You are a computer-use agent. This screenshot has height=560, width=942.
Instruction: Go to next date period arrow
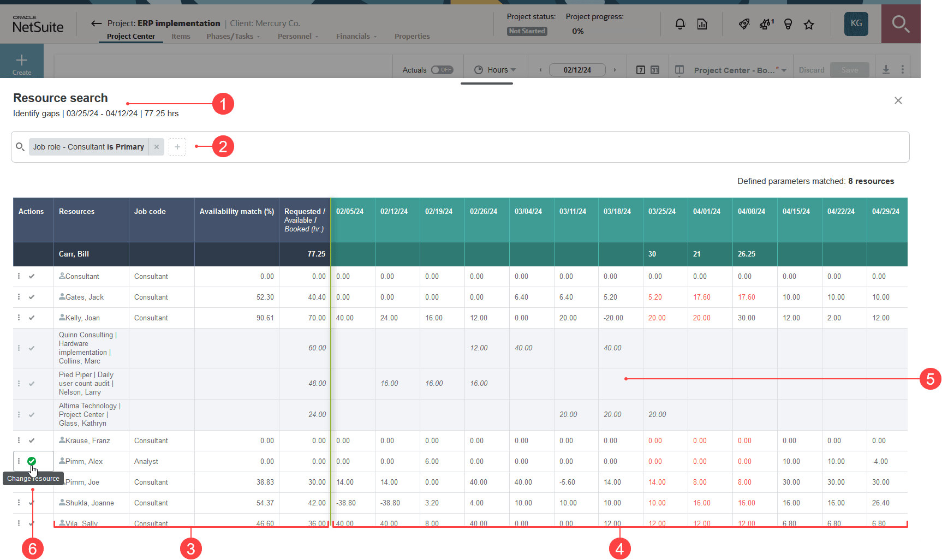point(615,70)
